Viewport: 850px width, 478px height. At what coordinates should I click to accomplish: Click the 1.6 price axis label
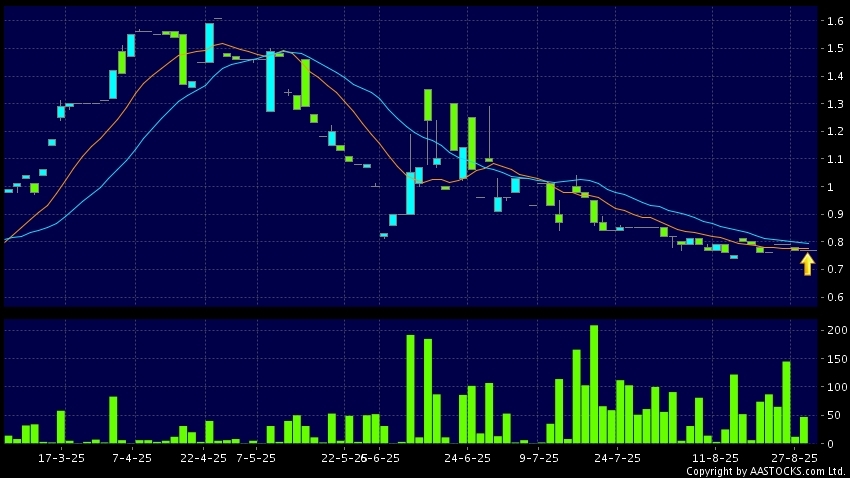(835, 21)
